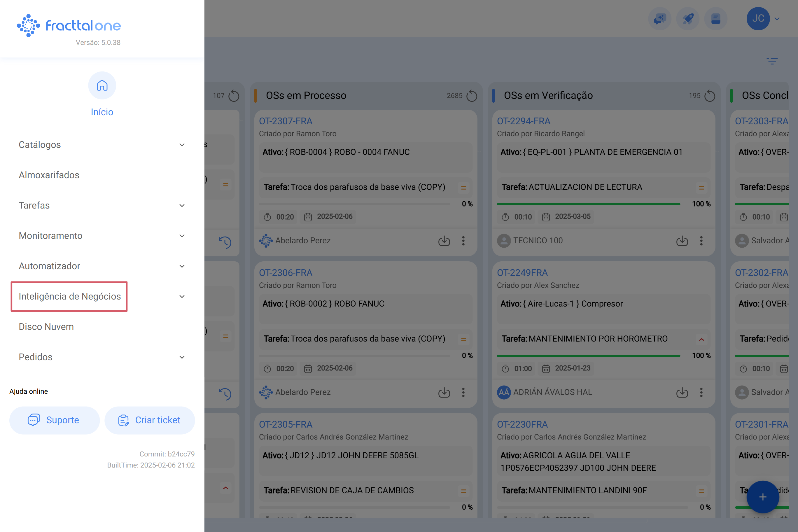Click progress bar of OT-2249FRA at 100%
The image size is (798, 532).
tap(589, 356)
